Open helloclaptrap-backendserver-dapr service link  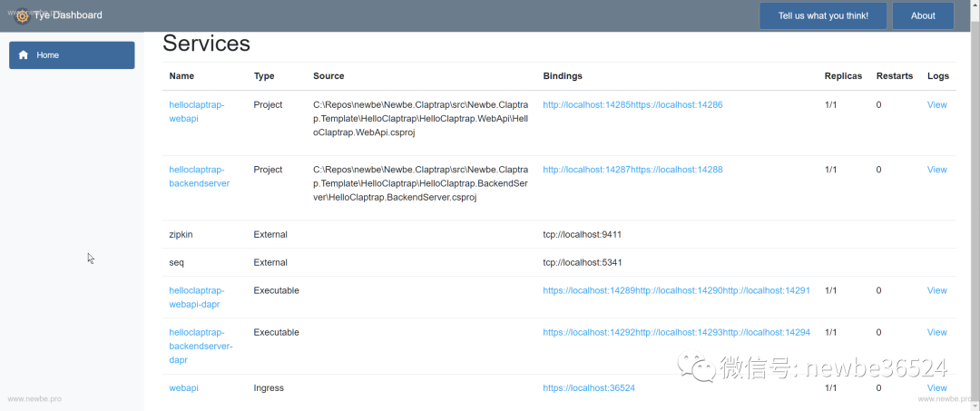pos(201,346)
